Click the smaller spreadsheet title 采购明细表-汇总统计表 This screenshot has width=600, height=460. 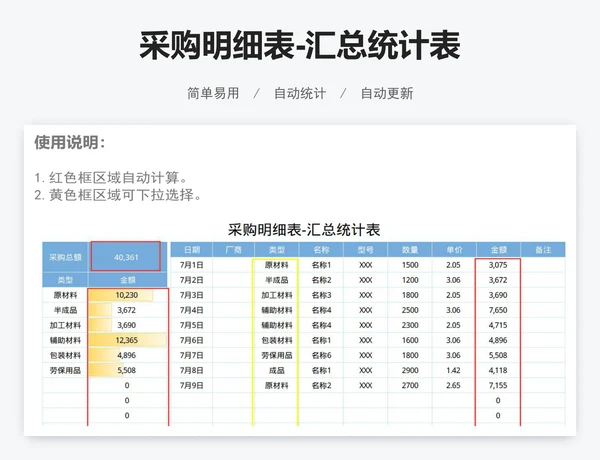(x=304, y=230)
